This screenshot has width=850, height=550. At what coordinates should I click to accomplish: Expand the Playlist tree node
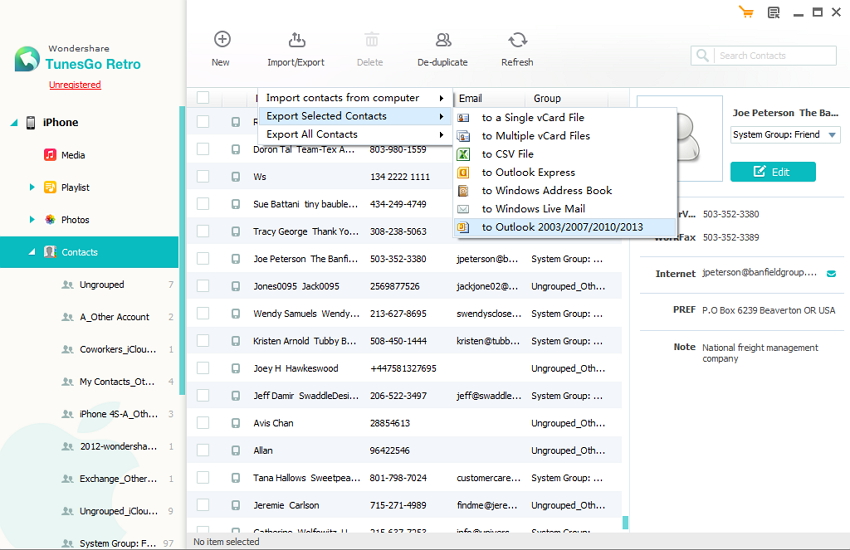33,187
